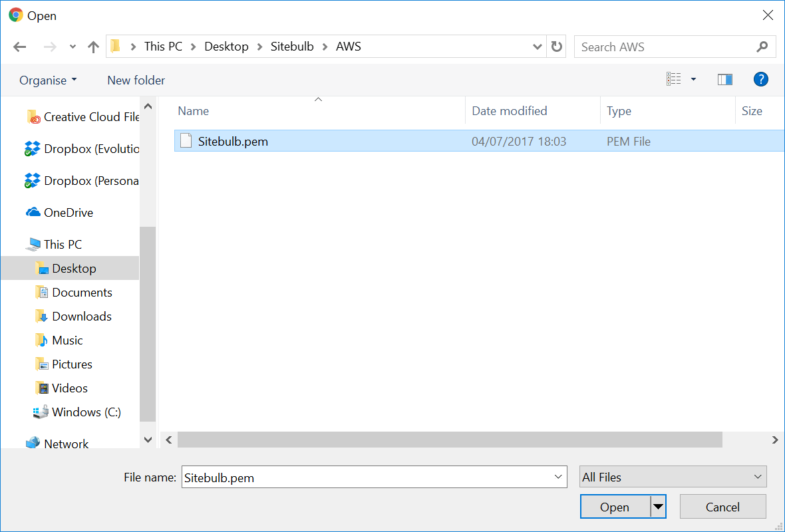
Task: Open Downloads in the sidebar
Action: tap(73, 317)
